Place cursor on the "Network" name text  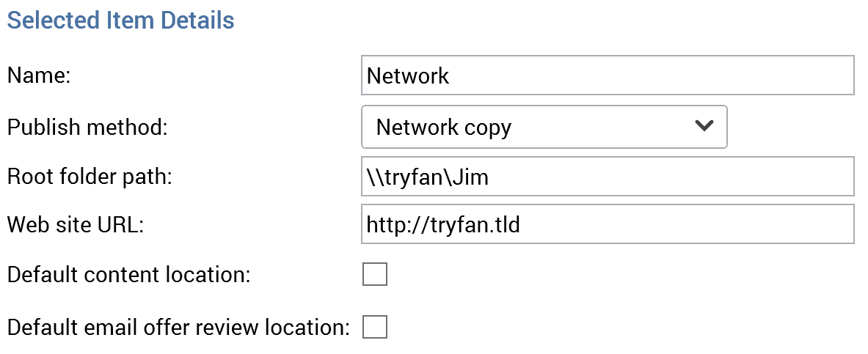click(x=408, y=76)
